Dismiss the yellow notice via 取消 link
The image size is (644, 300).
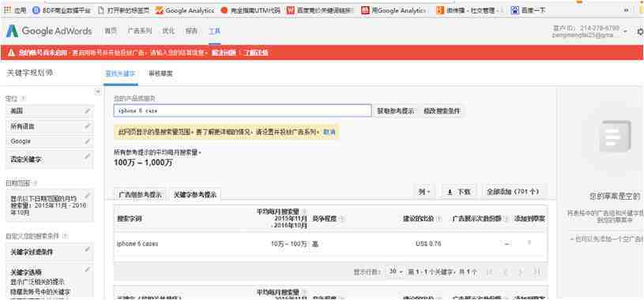(330, 132)
